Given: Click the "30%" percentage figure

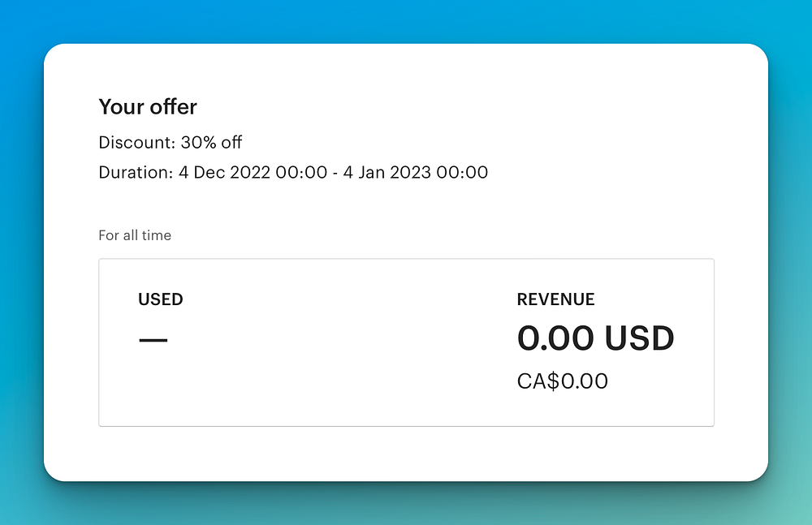Looking at the screenshot, I should point(198,143).
